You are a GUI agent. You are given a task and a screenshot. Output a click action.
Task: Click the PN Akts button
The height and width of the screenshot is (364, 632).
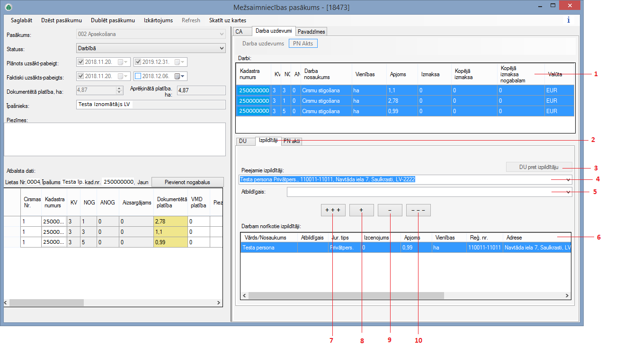[x=303, y=43]
